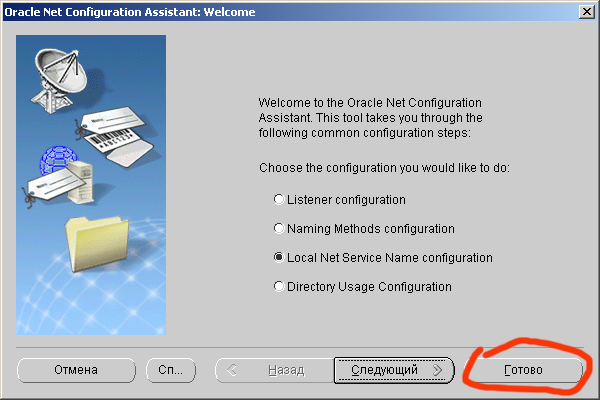Click the welcome paragraph text
Viewport: 600px width, 400px height.
pyautogui.click(x=370, y=118)
